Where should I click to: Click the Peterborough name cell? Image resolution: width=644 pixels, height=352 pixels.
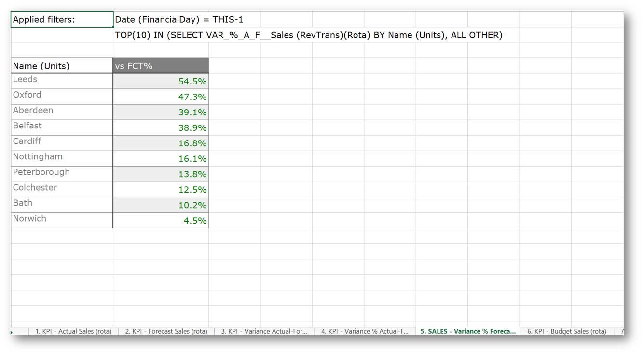62,174
